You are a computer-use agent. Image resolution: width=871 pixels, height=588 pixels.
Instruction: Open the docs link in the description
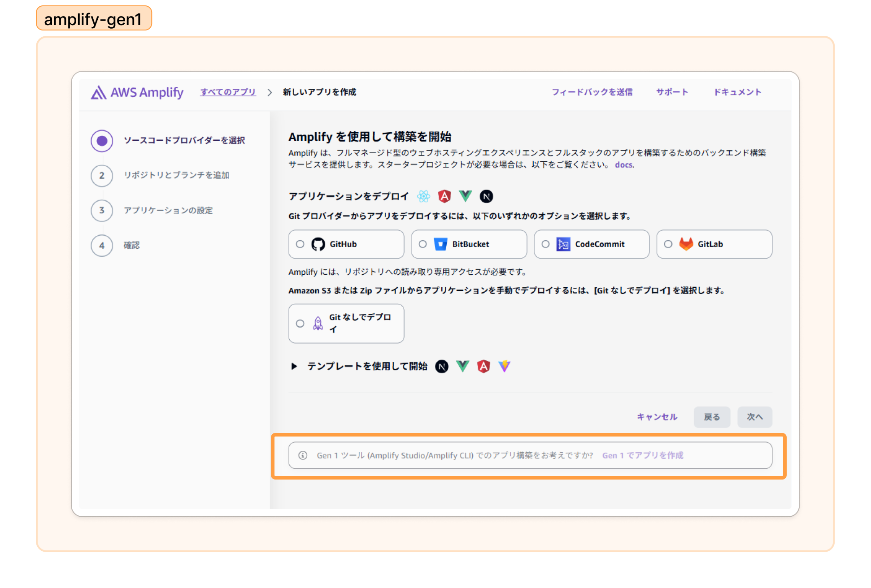coord(624,165)
